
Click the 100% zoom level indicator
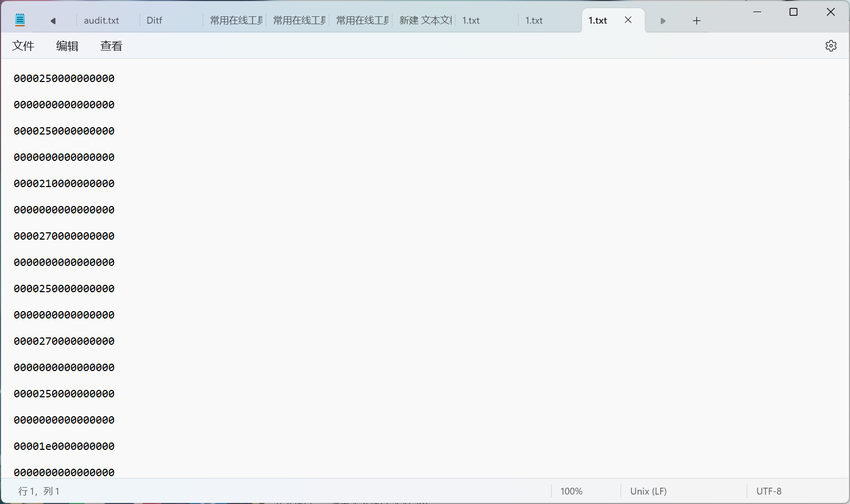(571, 491)
